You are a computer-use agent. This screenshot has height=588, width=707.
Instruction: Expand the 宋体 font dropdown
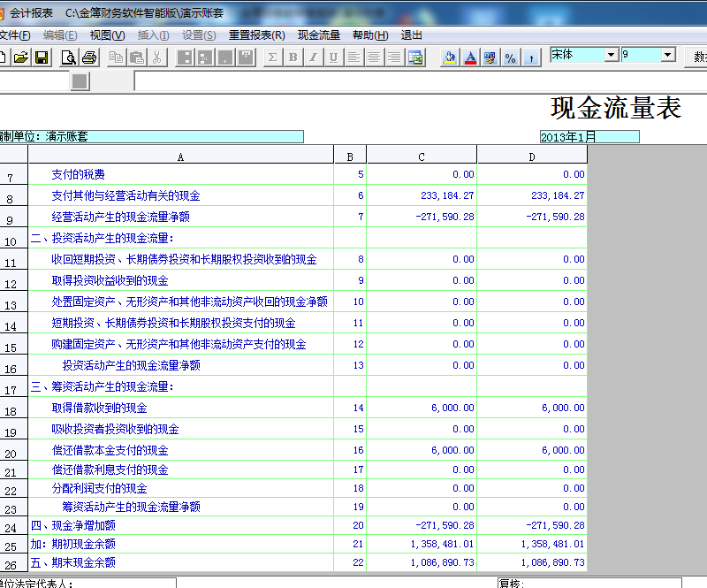tap(611, 55)
